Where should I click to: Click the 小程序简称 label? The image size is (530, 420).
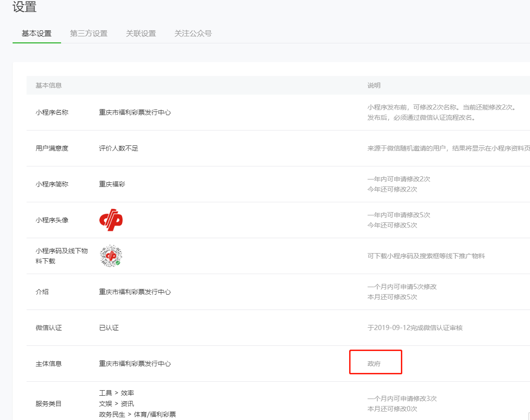coord(52,184)
